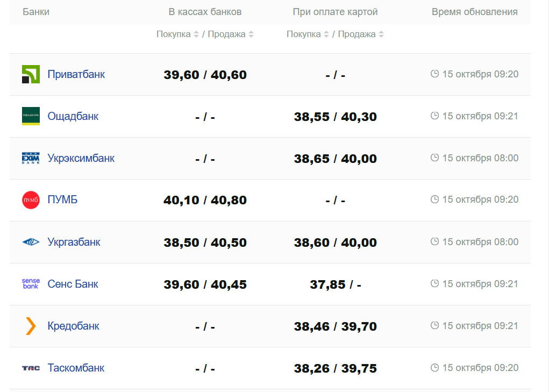
Task: Click the Ощадбанк green logo icon
Action: pyautogui.click(x=31, y=116)
